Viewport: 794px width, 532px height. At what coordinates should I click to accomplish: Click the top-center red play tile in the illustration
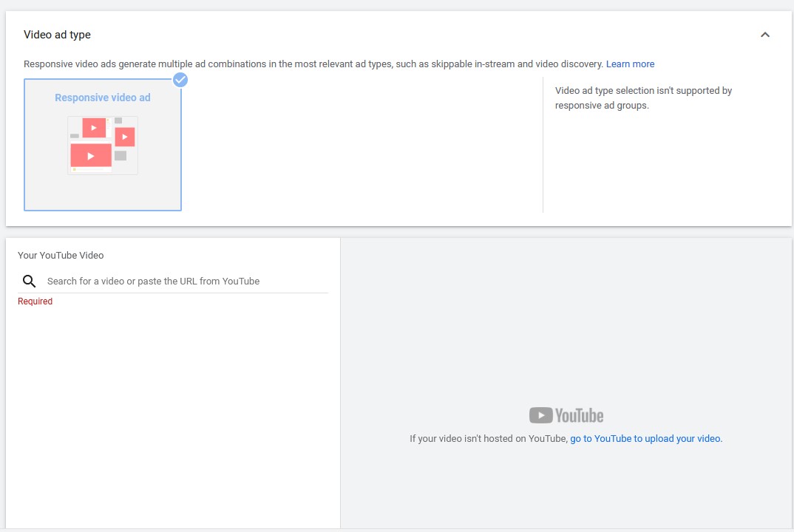(x=94, y=128)
